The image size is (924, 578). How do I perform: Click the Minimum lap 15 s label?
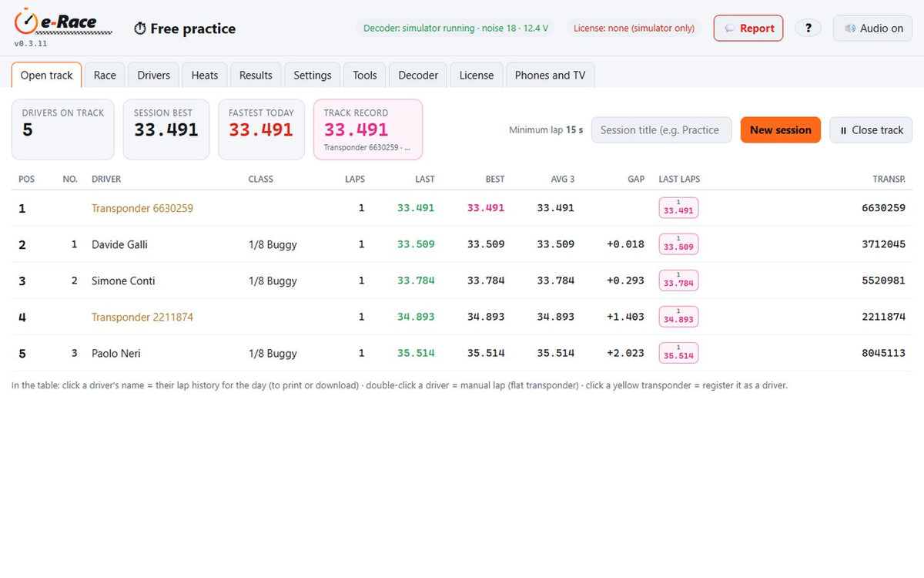pos(546,130)
